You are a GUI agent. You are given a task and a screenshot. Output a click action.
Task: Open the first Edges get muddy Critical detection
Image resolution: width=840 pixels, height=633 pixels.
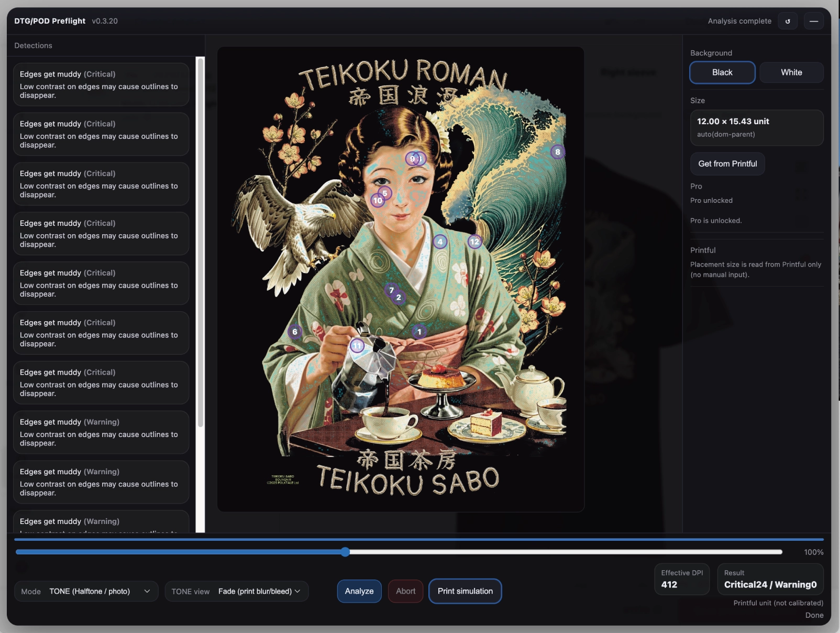[x=101, y=84]
